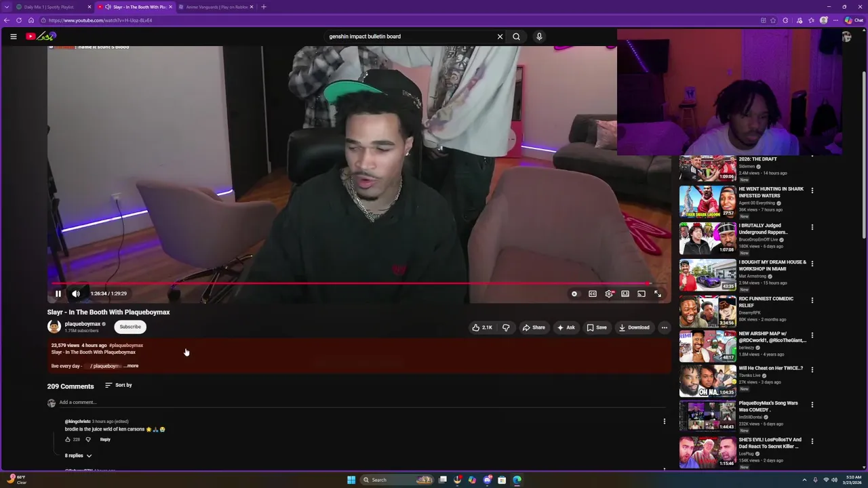This screenshot has width=868, height=488.
Task: Open a new browser tab
Action: pyautogui.click(x=264, y=7)
